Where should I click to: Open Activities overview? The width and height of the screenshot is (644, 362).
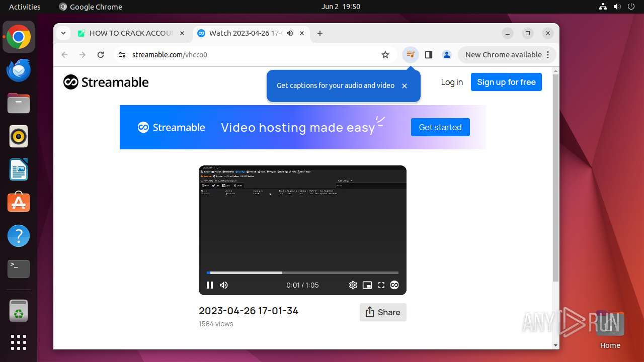click(x=25, y=7)
